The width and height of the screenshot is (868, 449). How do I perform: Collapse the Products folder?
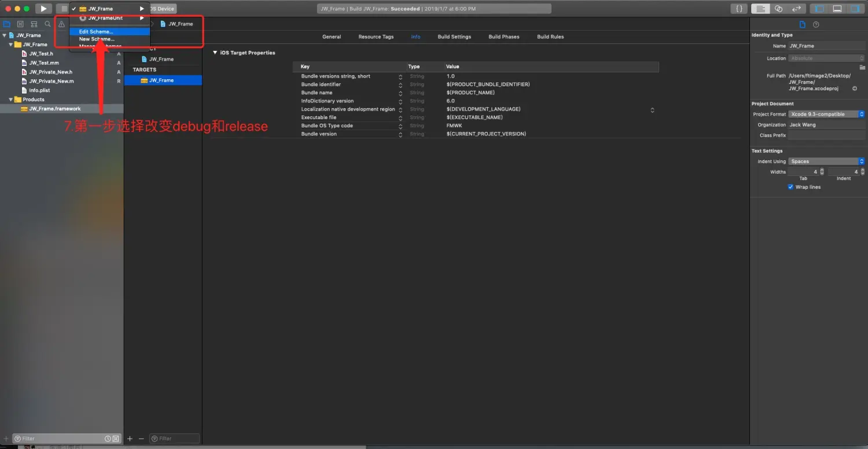(x=11, y=100)
